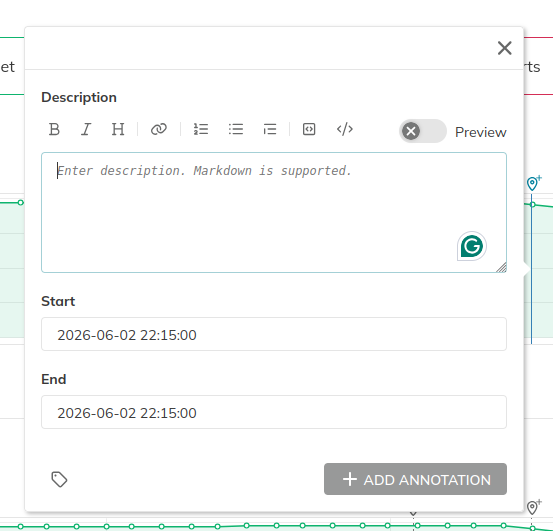
Task: Click the Start date-time field
Action: (274, 334)
